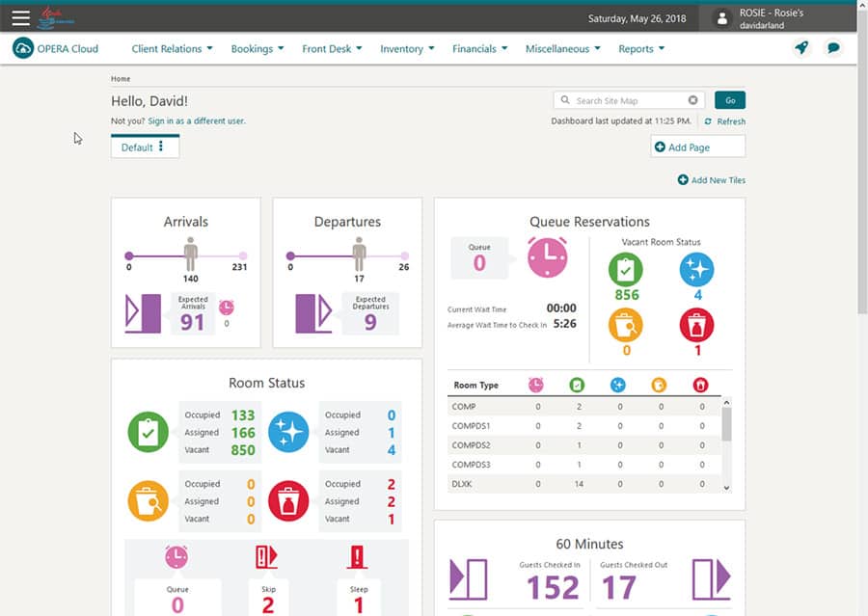Screen dimensions: 868x616
Task: Click Sign in as a different user
Action: click(197, 121)
